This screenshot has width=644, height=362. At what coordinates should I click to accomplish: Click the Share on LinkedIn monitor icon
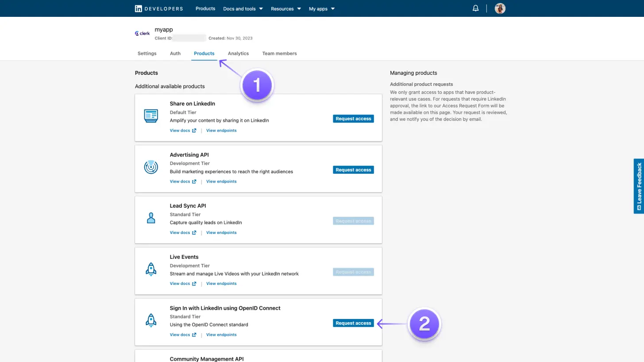pos(151,116)
